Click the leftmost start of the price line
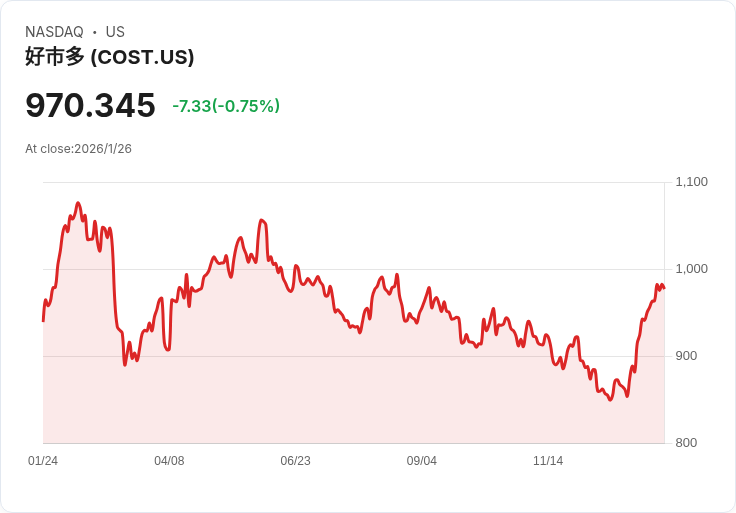 pos(43,321)
